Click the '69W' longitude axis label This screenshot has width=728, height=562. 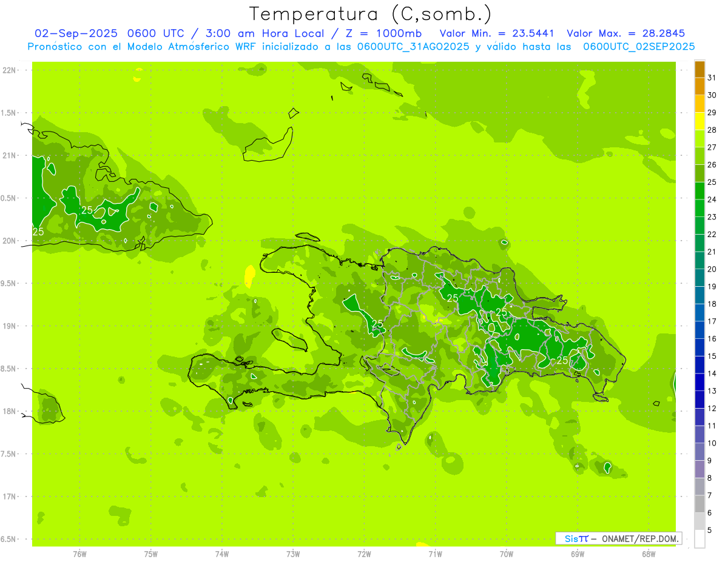pos(578,554)
